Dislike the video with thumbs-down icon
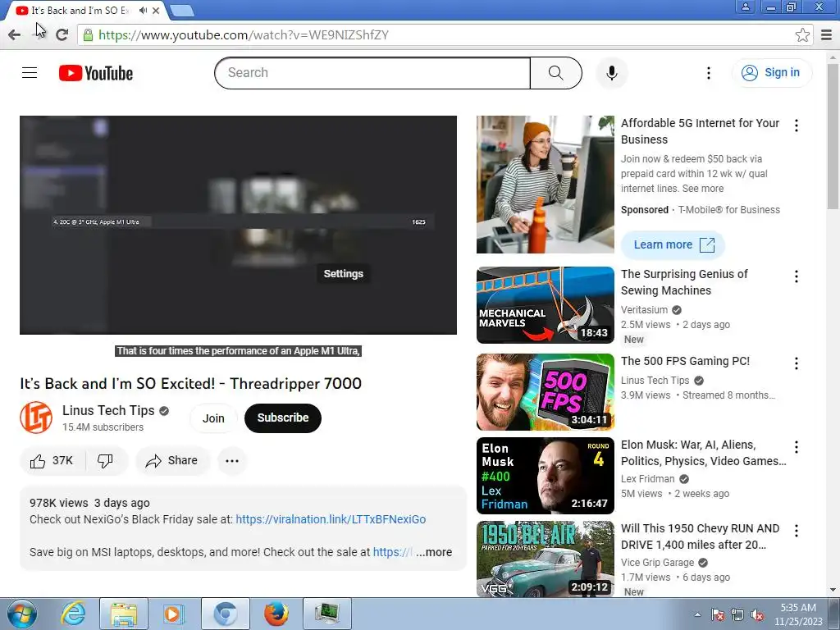The width and height of the screenshot is (840, 630). [106, 461]
